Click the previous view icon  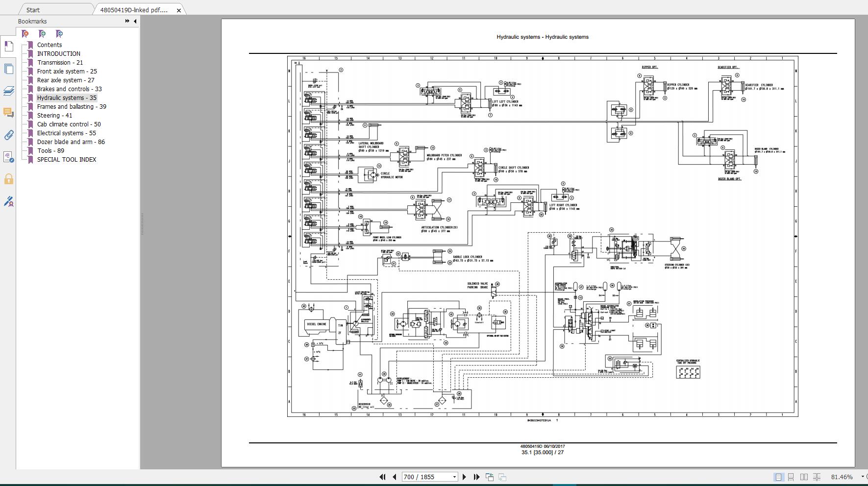point(489,477)
